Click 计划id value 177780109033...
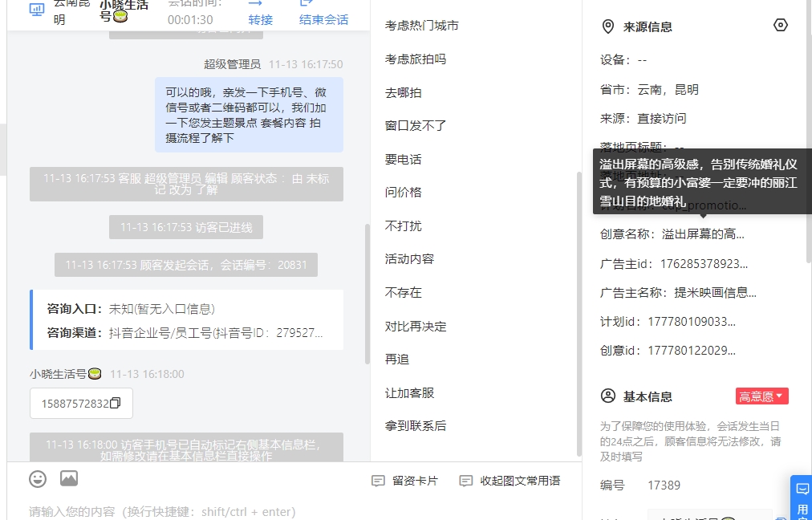812x520 pixels. point(692,322)
